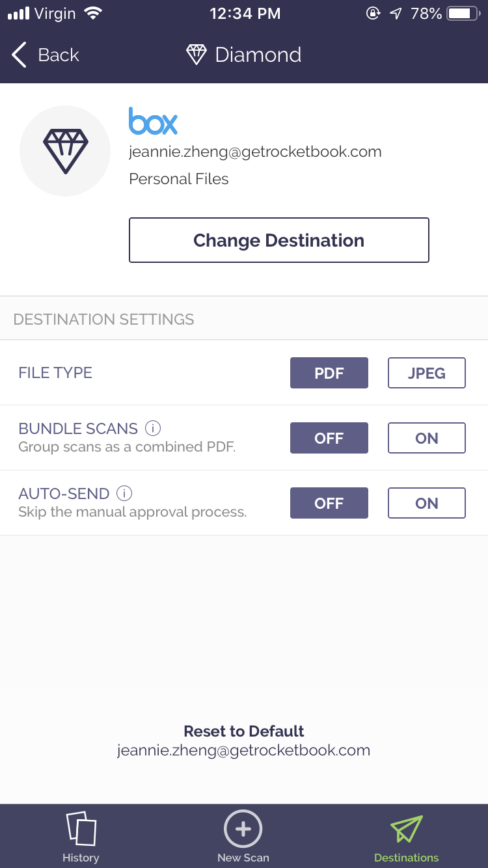The width and height of the screenshot is (488, 868).
Task: Select PDF file type
Action: coord(329,373)
